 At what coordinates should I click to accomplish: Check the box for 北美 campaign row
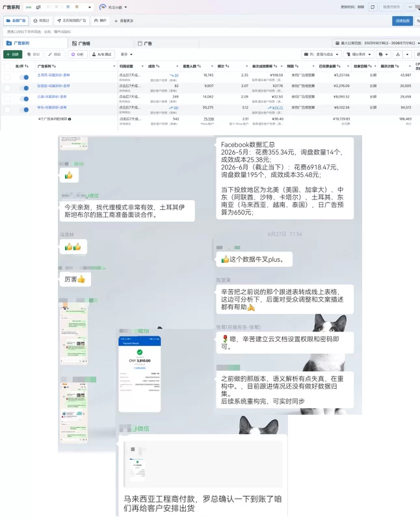pos(7,99)
